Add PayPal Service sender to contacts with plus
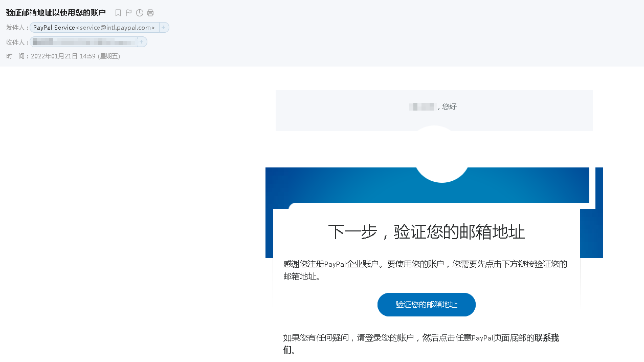Screen dimensions: 644x362 (164, 28)
